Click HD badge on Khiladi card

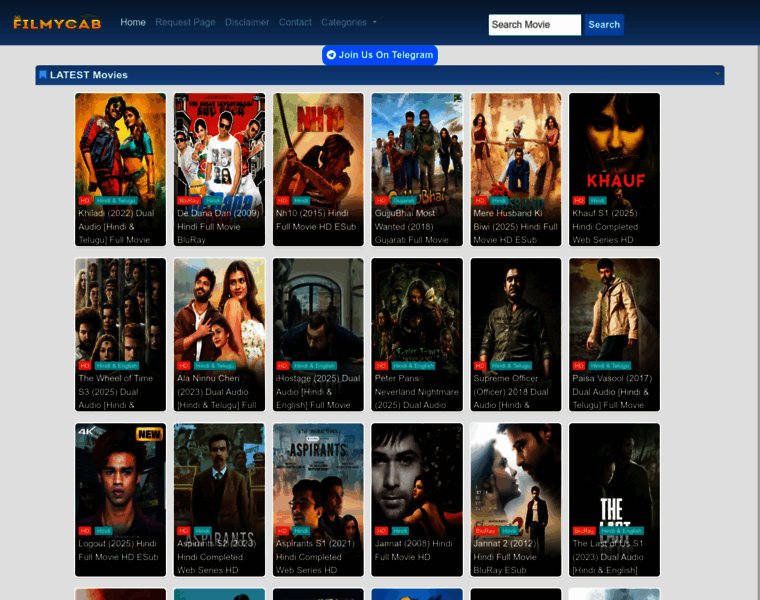pyautogui.click(x=85, y=200)
